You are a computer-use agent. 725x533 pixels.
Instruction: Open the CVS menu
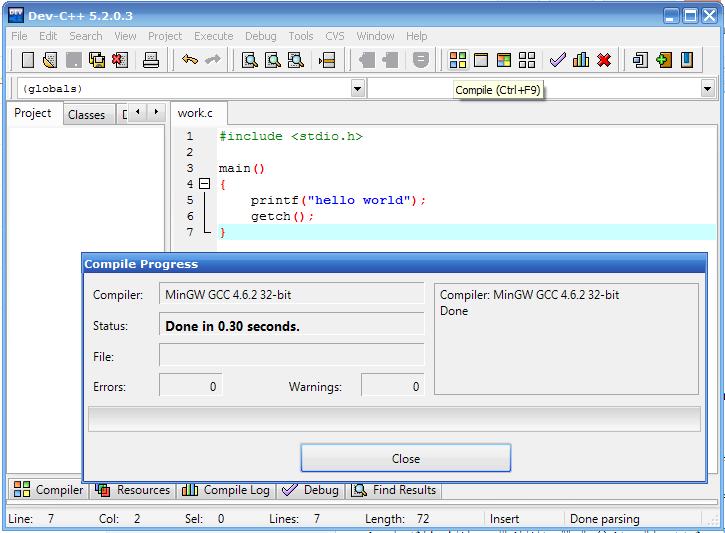click(335, 36)
